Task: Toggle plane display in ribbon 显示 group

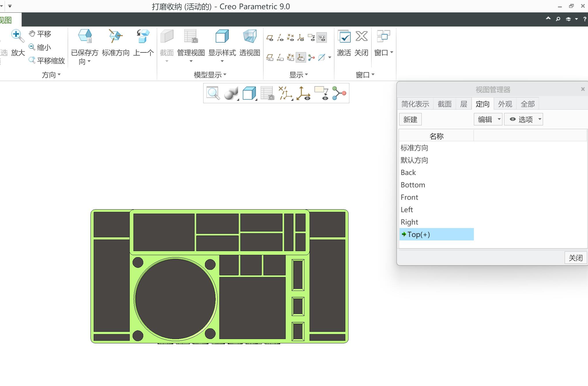Action: click(x=270, y=38)
